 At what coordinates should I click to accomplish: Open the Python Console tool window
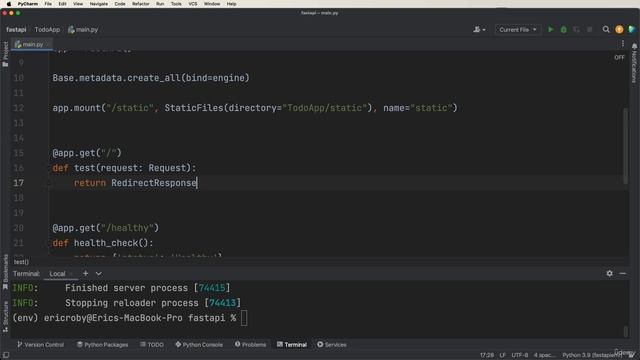(199, 344)
